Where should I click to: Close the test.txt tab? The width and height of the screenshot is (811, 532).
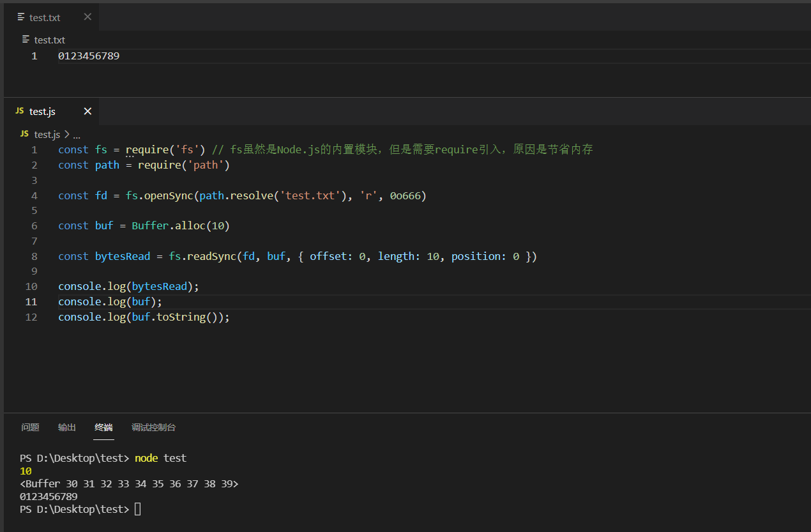point(87,17)
